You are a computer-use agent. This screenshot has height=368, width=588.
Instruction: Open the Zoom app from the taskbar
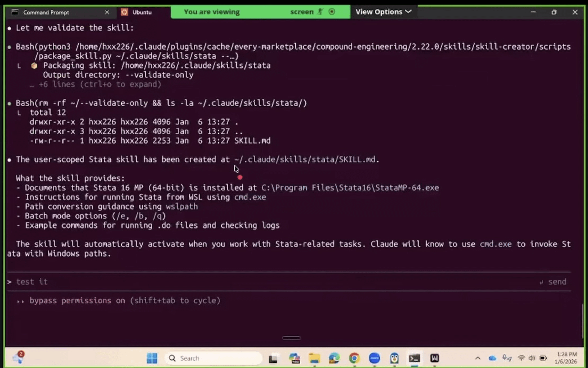pyautogui.click(x=374, y=358)
